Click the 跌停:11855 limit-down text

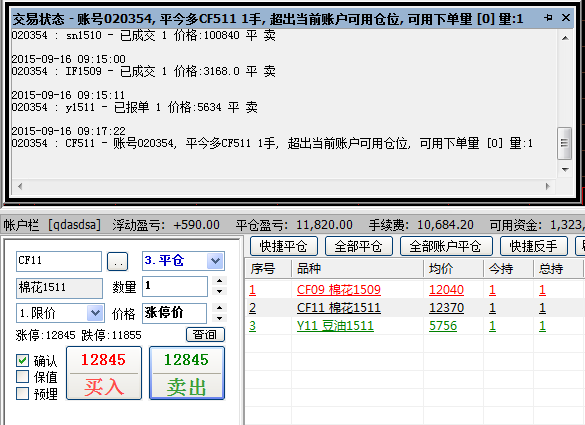click(111, 335)
